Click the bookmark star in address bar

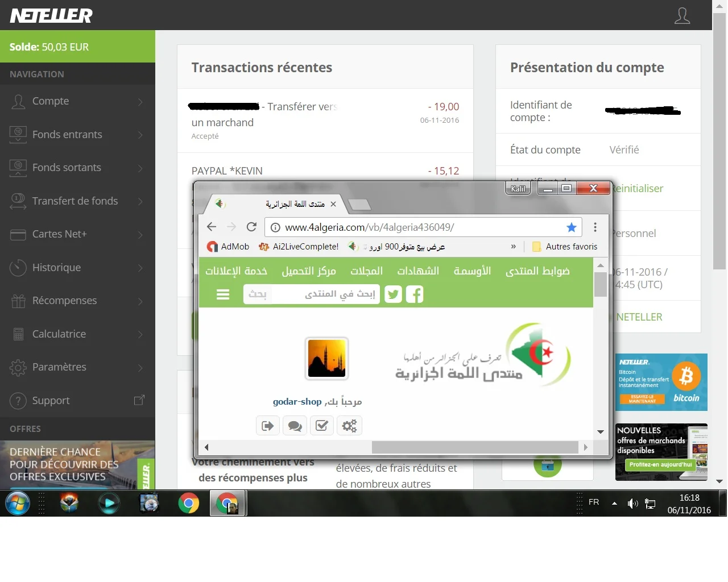(x=571, y=227)
